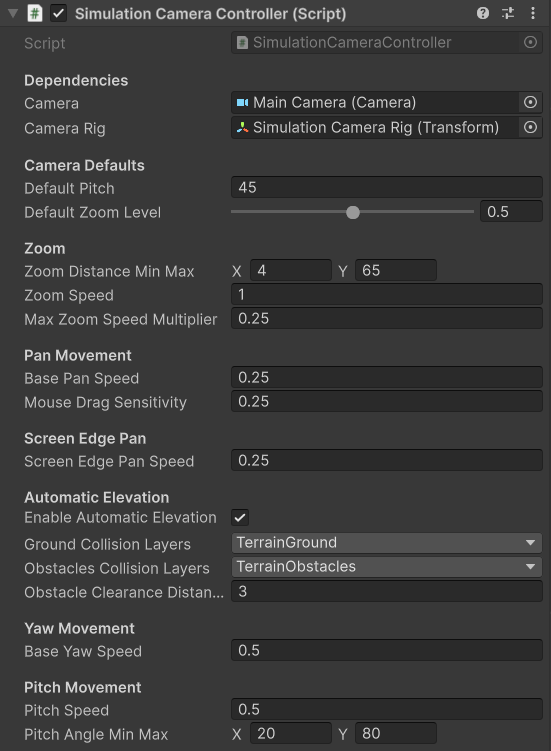Open Obstacles Collision Layers dropdown
Viewport: 551px width, 751px height.
click(x=387, y=567)
